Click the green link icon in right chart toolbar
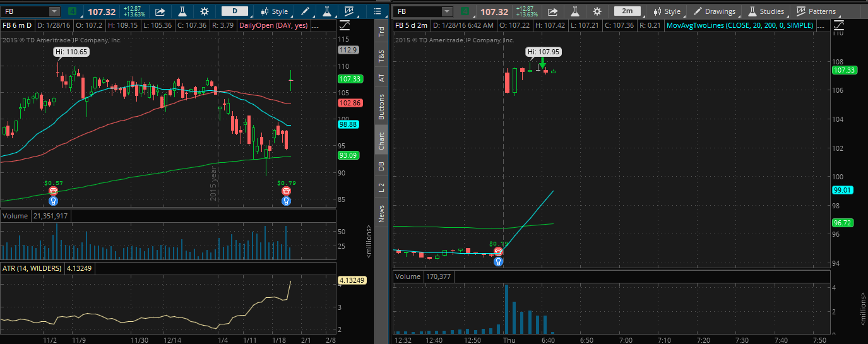The image size is (868, 344). coord(466,11)
